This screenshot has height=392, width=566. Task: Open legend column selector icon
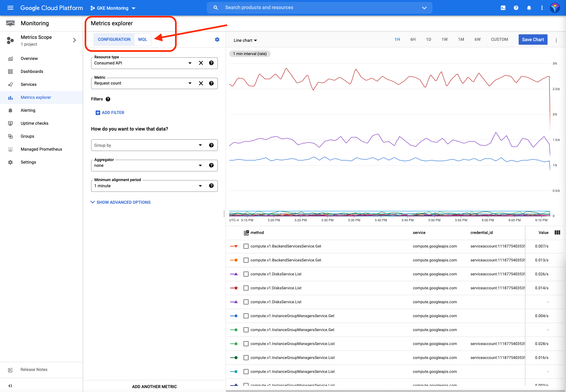(x=558, y=233)
